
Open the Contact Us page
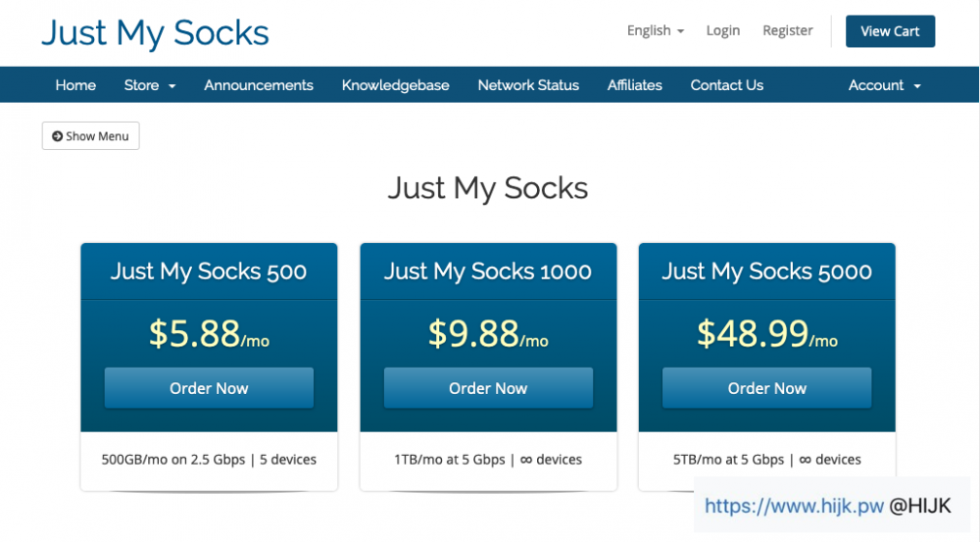(x=726, y=85)
